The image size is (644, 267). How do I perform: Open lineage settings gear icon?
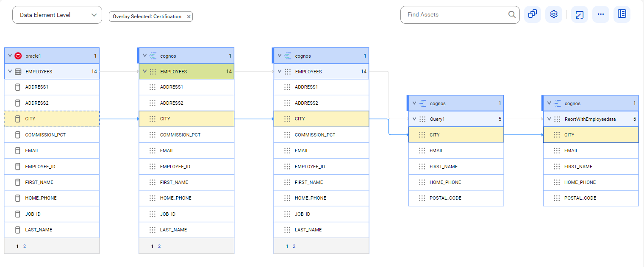554,14
